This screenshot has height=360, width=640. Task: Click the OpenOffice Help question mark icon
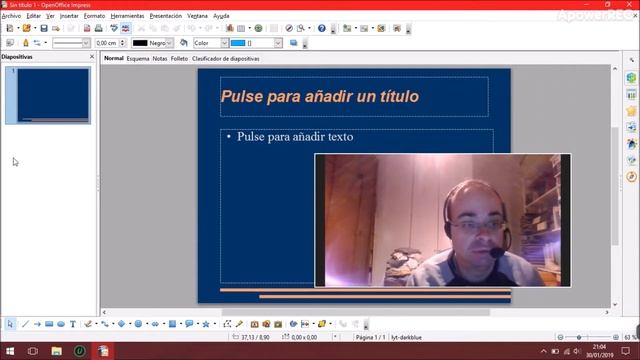tap(322, 28)
